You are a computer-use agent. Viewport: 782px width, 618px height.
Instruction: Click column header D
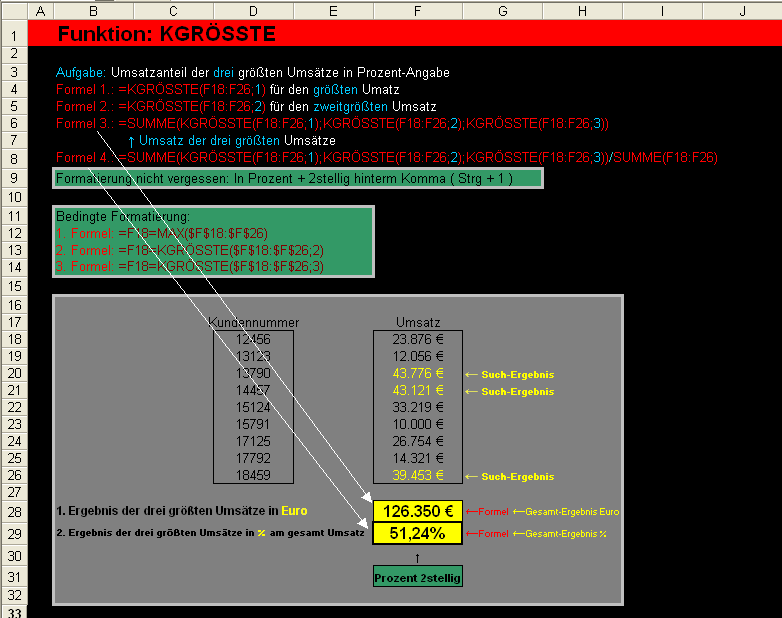253,11
